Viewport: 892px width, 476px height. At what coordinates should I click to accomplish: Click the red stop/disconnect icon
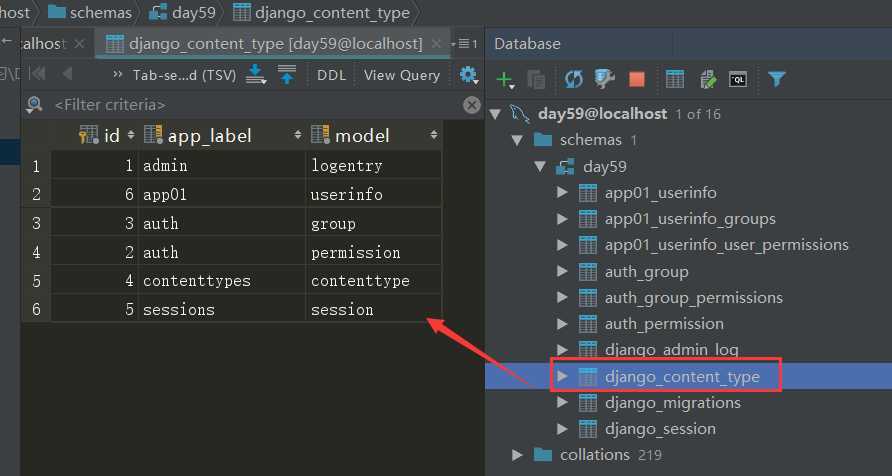click(637, 79)
